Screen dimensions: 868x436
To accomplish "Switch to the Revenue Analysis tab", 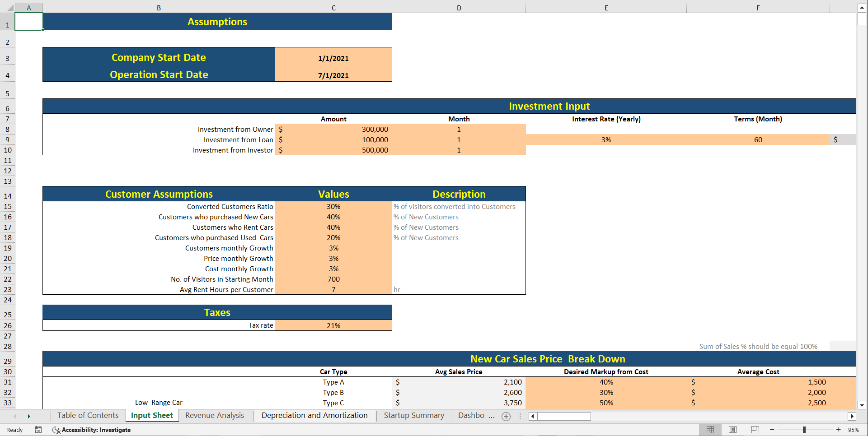I will click(215, 415).
